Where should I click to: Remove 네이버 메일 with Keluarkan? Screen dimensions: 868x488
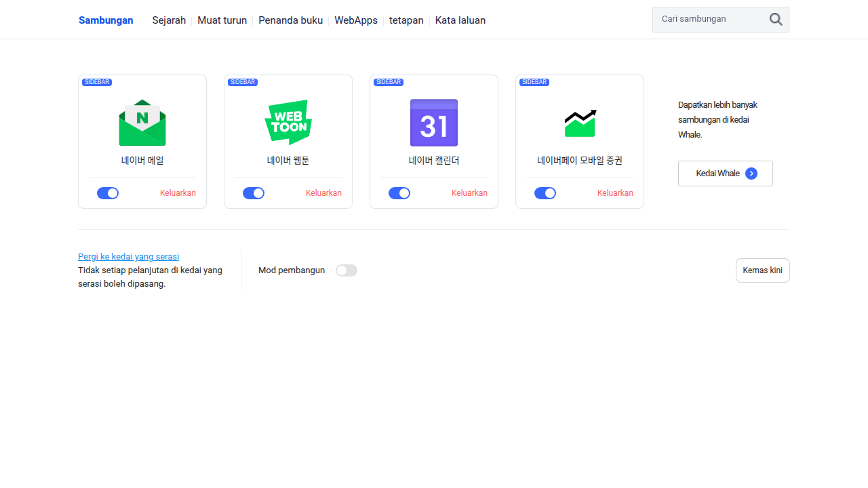tap(178, 193)
